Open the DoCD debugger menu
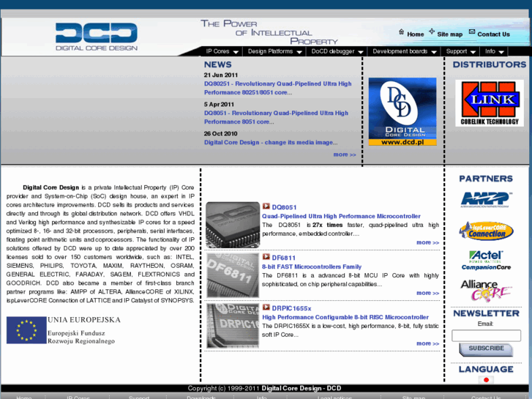Screen dimensions: 532x399 (333, 51)
